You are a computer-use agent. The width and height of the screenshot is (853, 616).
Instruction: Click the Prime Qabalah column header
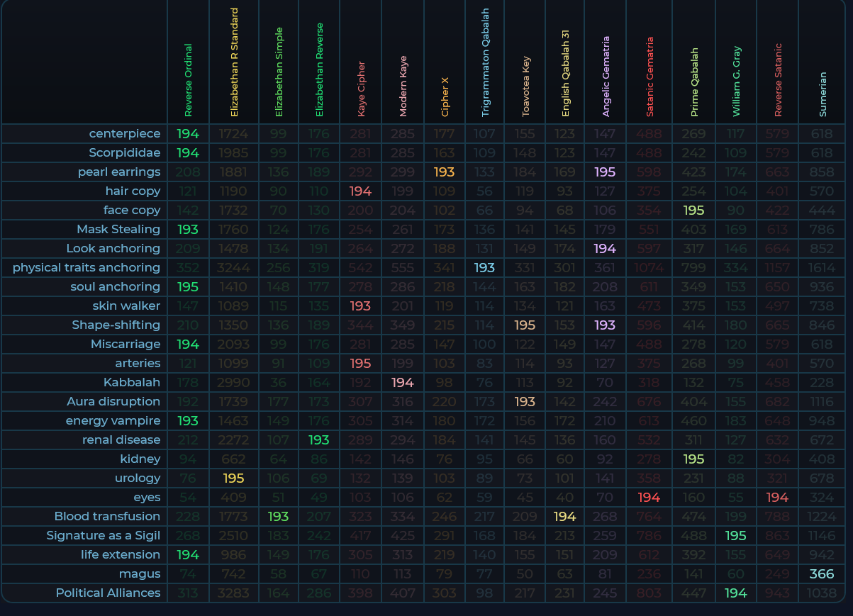pos(693,82)
